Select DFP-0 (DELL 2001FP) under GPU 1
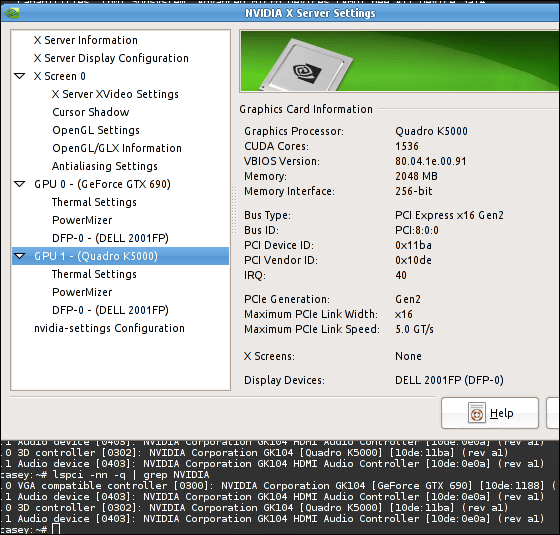Viewport: 560px width, 535px height. [110, 310]
